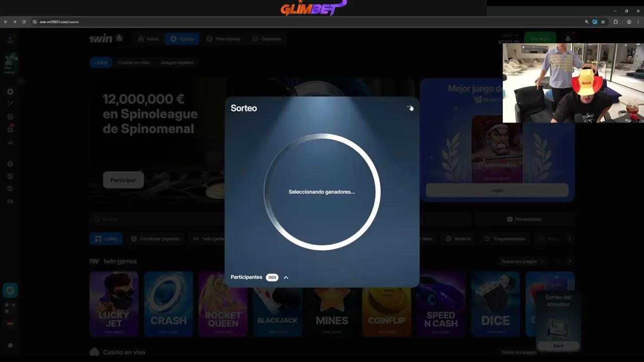Viewport: 644px width, 362px height.
Task: Open Todos los juegos for 1win games
Action: 523,261
